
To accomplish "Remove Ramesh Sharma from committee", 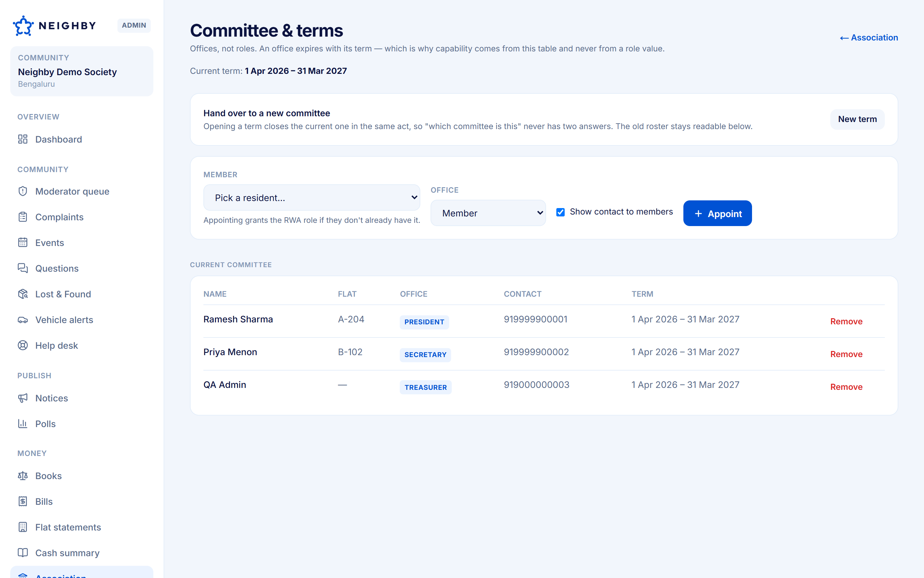I will (846, 321).
